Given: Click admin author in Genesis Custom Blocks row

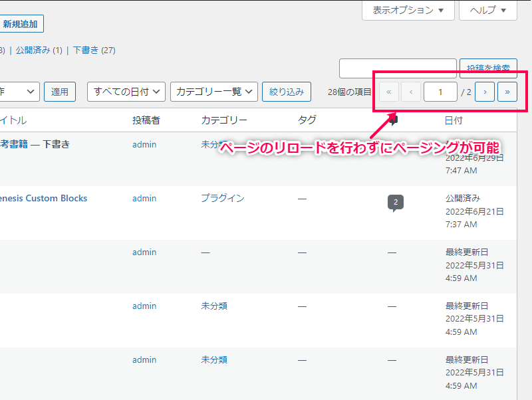Looking at the screenshot, I should click(144, 198).
